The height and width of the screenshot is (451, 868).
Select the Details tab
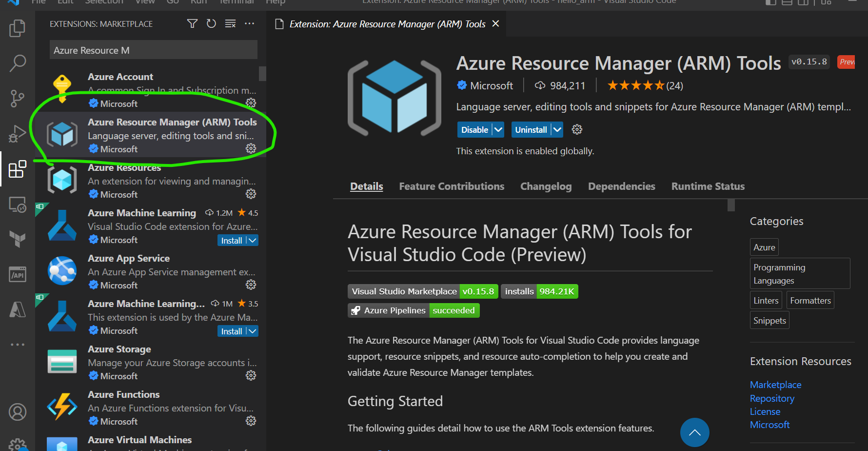pyautogui.click(x=367, y=186)
